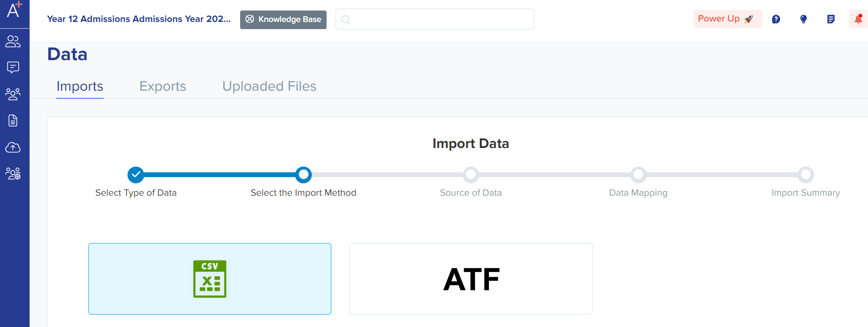This screenshot has height=327, width=868.
Task: Open the messages chat icon in sidebar
Action: point(13,67)
